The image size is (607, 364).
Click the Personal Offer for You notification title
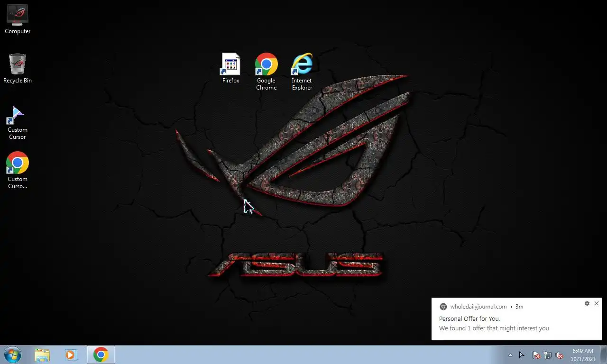(x=469, y=319)
